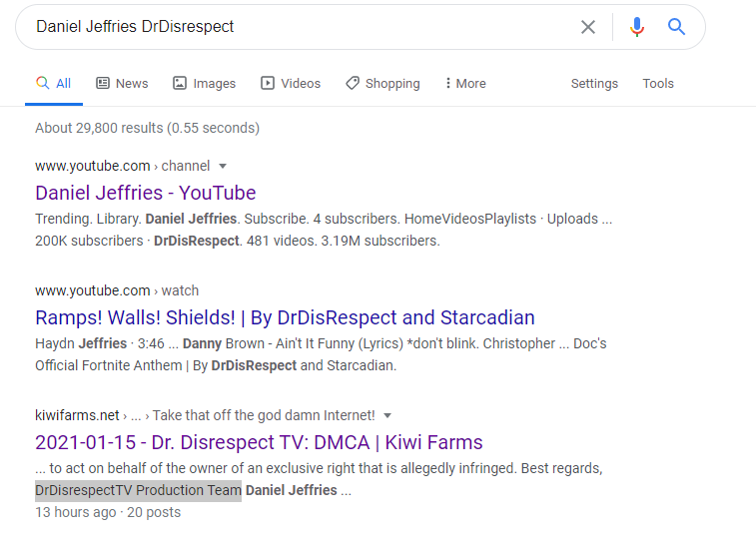Open search Tools

click(658, 84)
